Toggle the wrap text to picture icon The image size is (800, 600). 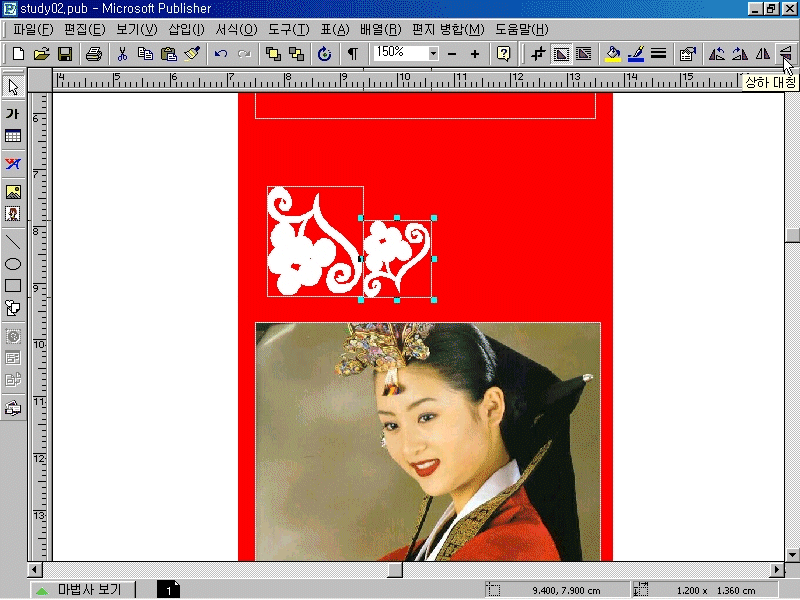pyautogui.click(x=584, y=54)
